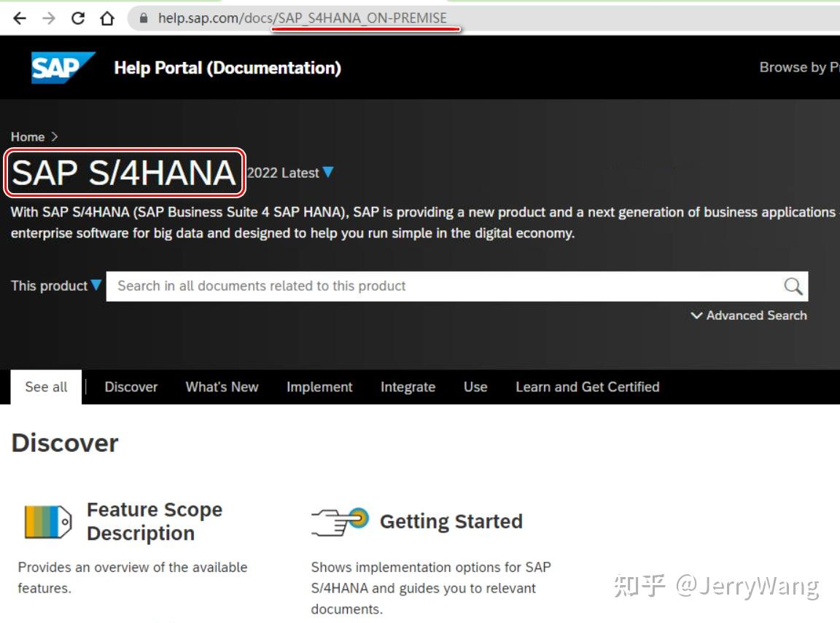Switch to the What's New tab
840x623 pixels.
[x=222, y=387]
